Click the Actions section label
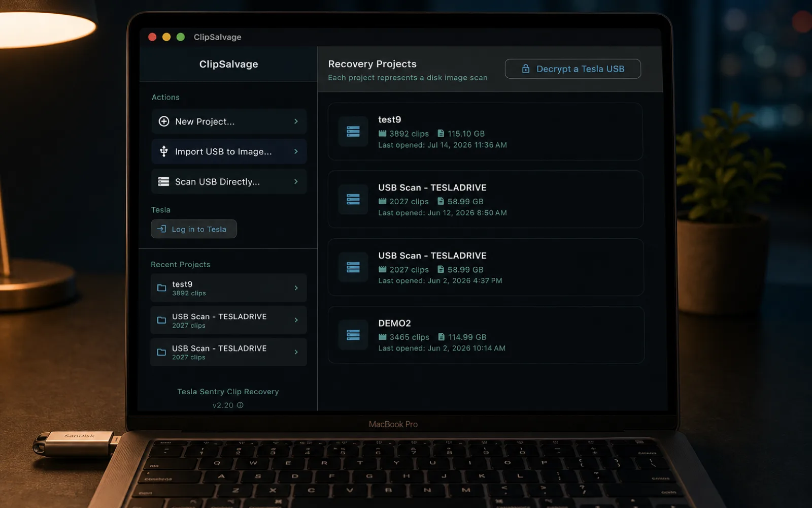This screenshot has height=508, width=812. [165, 97]
